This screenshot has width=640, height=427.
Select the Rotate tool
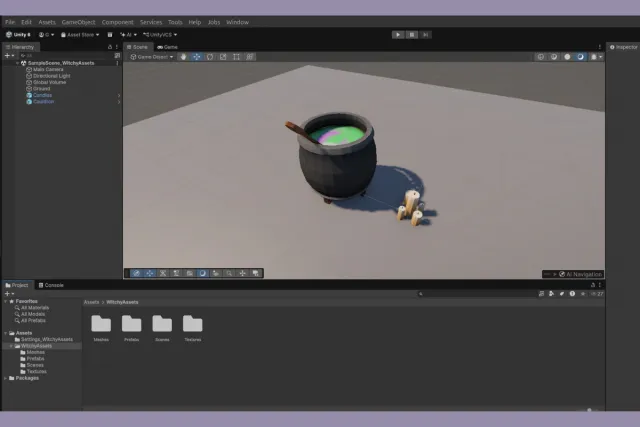(x=210, y=57)
